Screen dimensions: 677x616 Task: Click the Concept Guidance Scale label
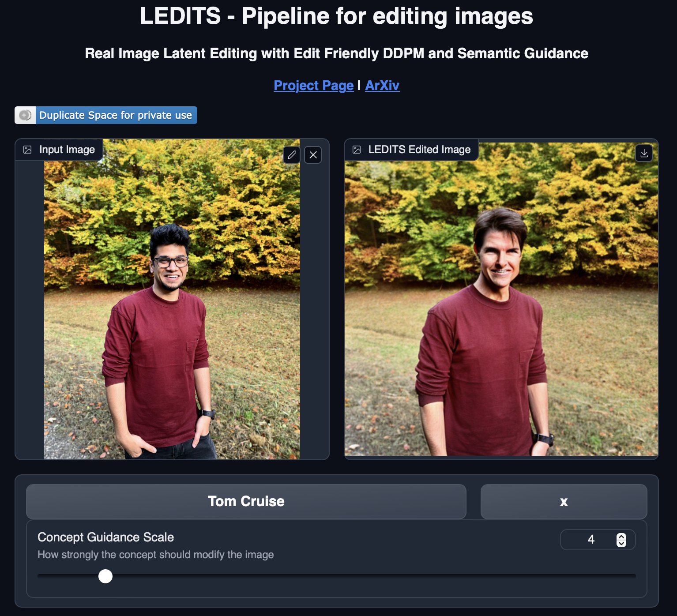105,537
